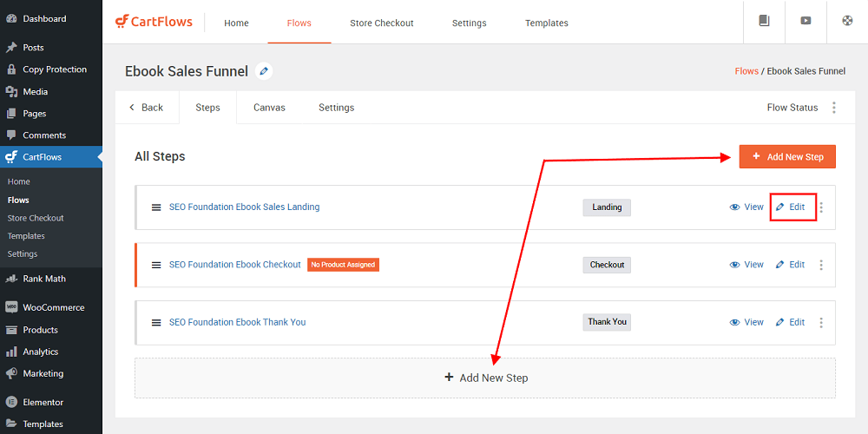Open the Store Checkout top menu item
Viewport: 868px width, 434px height.
coord(381,23)
